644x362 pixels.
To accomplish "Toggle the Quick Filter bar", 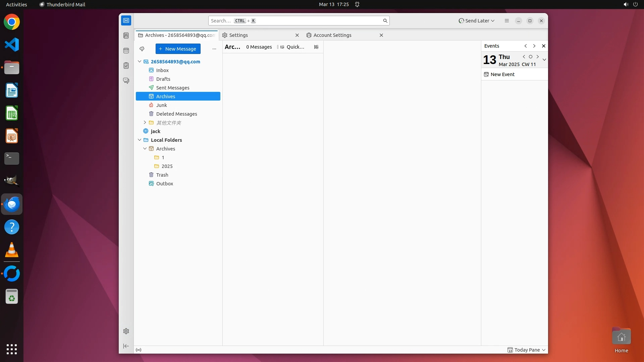I will point(292,47).
